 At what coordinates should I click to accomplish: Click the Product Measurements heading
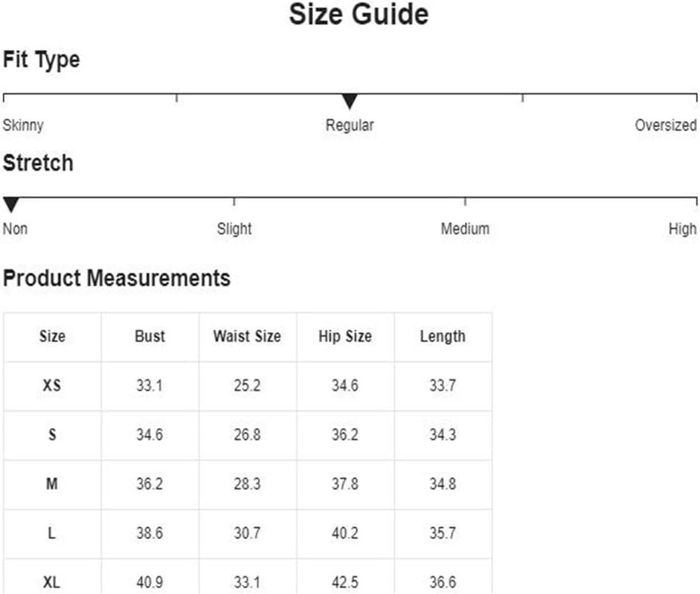click(117, 278)
